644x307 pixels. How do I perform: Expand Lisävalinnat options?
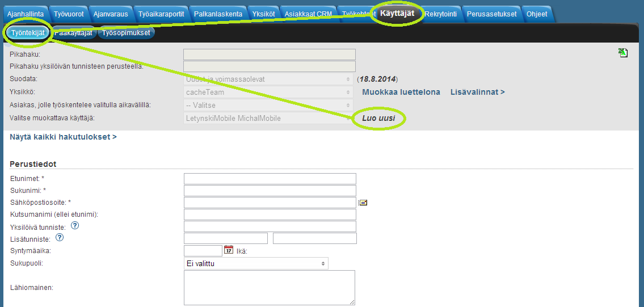tap(477, 92)
